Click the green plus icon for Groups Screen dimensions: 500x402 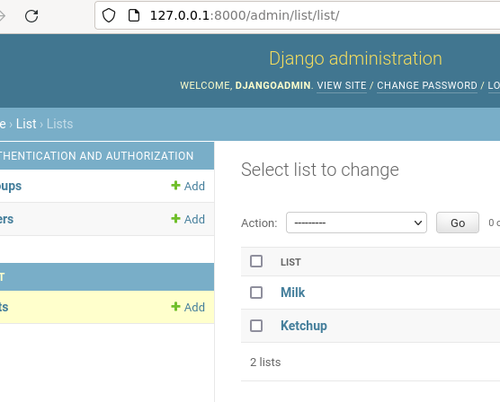click(x=175, y=185)
